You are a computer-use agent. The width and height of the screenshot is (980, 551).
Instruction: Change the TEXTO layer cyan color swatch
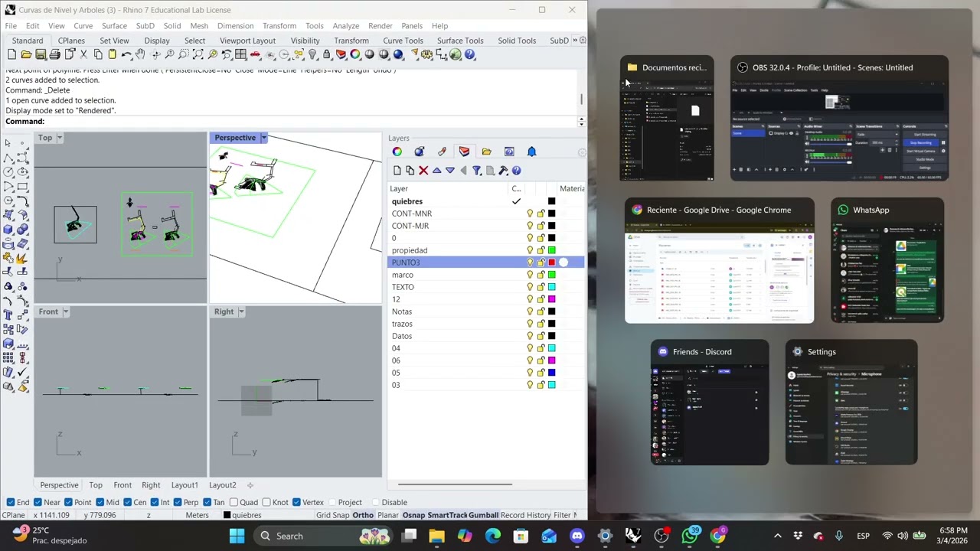coord(551,287)
